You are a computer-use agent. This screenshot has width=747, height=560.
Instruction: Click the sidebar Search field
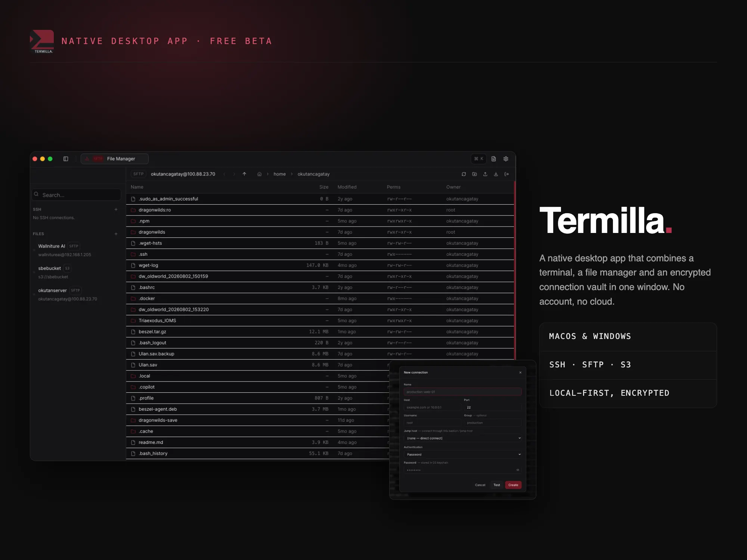(x=76, y=195)
